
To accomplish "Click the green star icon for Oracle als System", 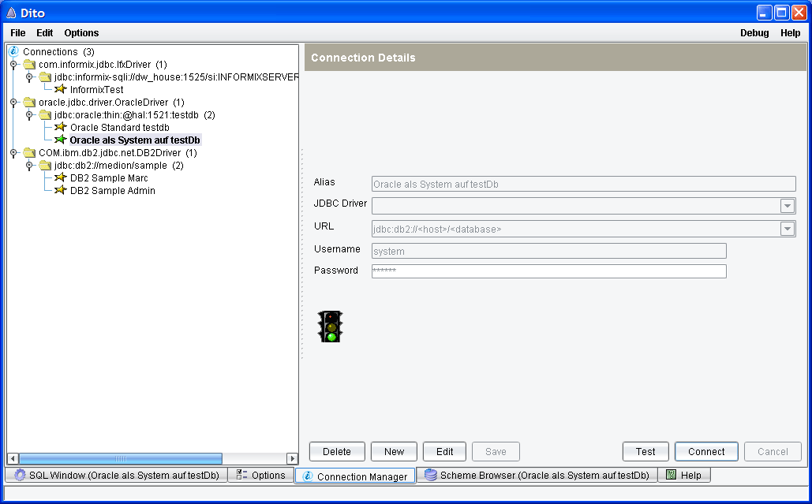I will 60,140.
